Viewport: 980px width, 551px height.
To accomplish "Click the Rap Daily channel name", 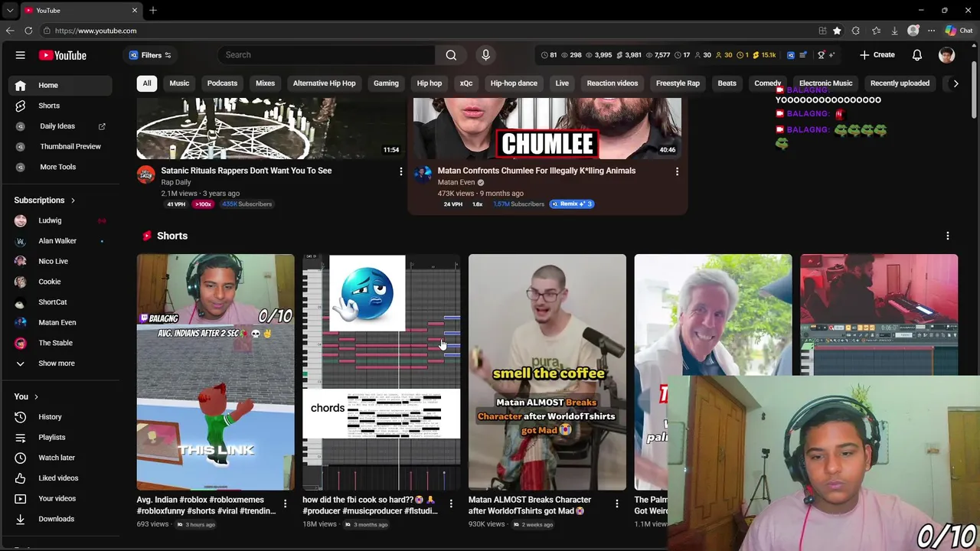I will (x=176, y=182).
